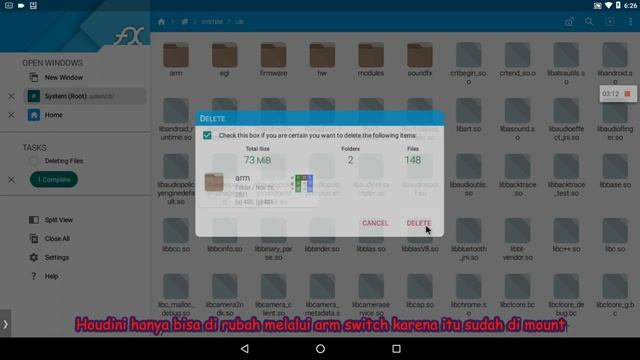
Task: Open the root # breadcrumb
Action: (x=185, y=22)
